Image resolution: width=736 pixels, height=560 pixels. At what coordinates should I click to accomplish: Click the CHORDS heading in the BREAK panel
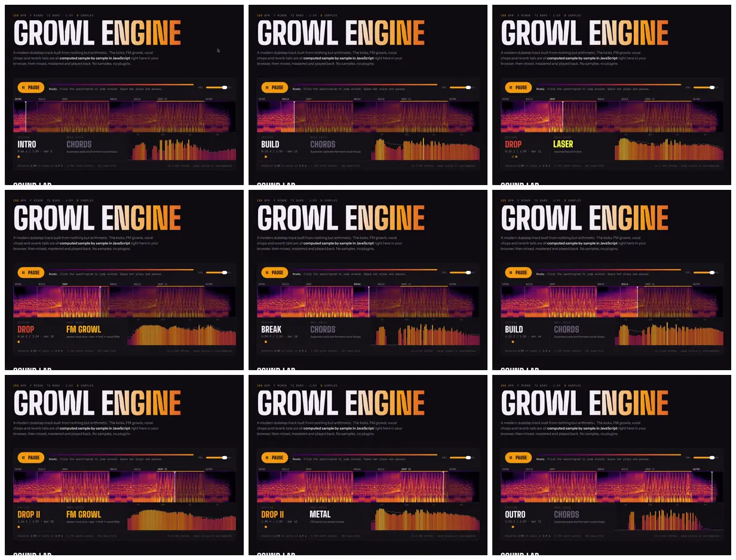(x=323, y=330)
